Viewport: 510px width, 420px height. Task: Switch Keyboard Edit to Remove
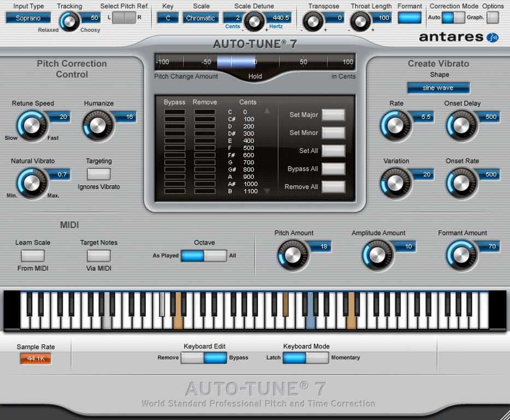tap(192, 358)
